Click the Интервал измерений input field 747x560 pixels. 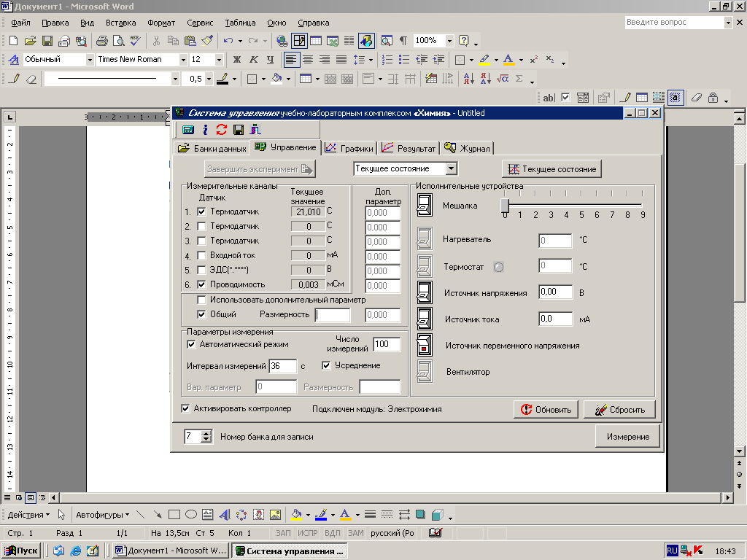pos(282,366)
